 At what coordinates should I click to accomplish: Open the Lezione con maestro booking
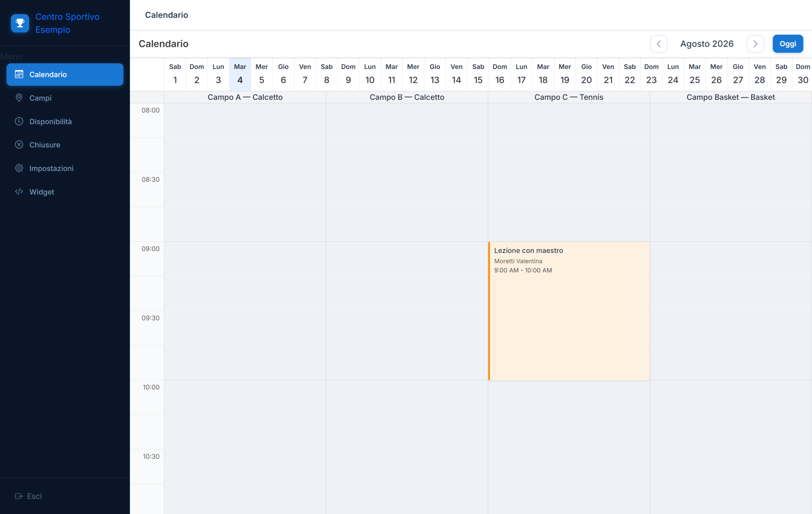click(x=569, y=311)
